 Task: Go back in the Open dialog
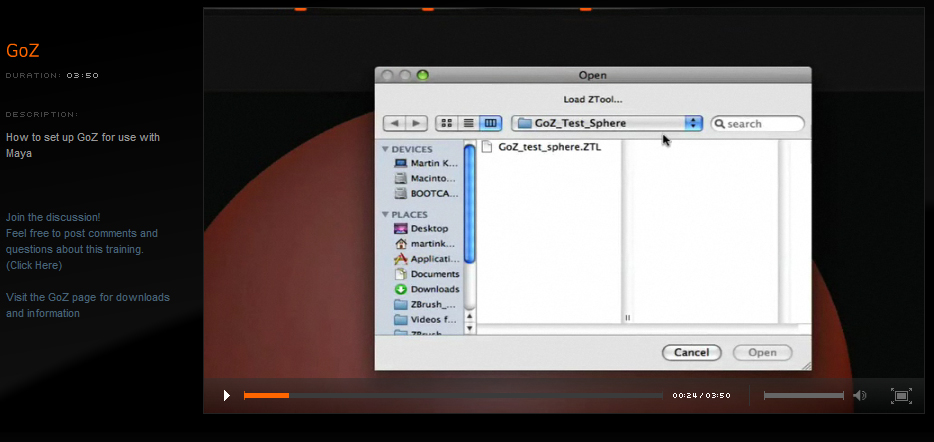click(394, 123)
